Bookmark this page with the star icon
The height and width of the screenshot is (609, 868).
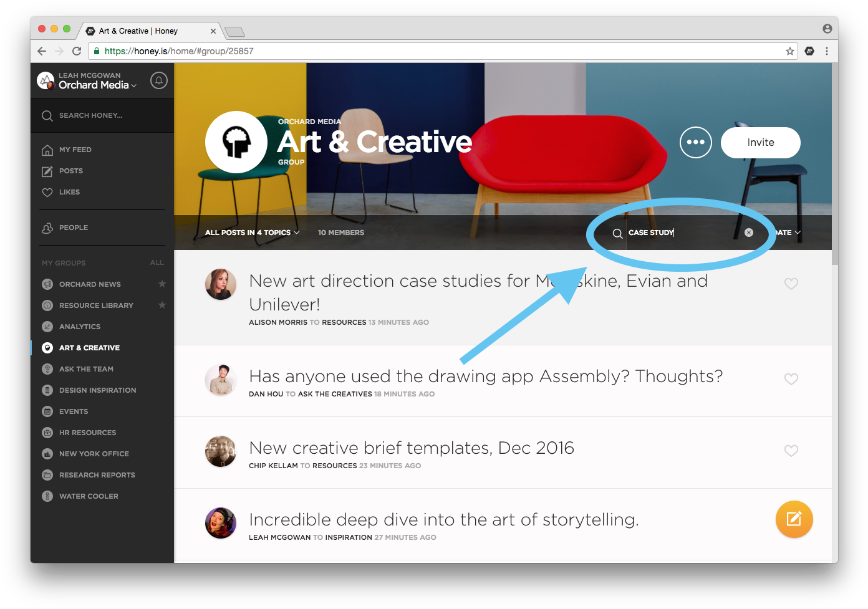point(790,51)
